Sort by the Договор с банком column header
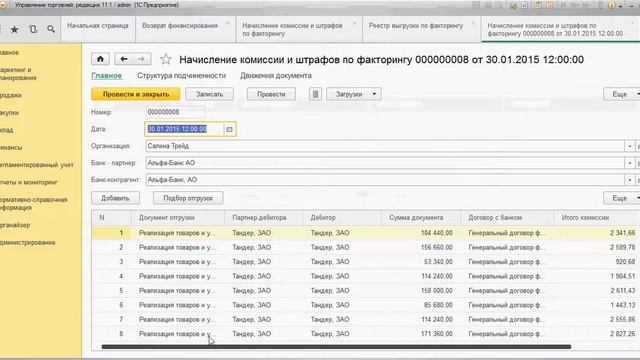This screenshot has width=640, height=360. tap(507, 218)
